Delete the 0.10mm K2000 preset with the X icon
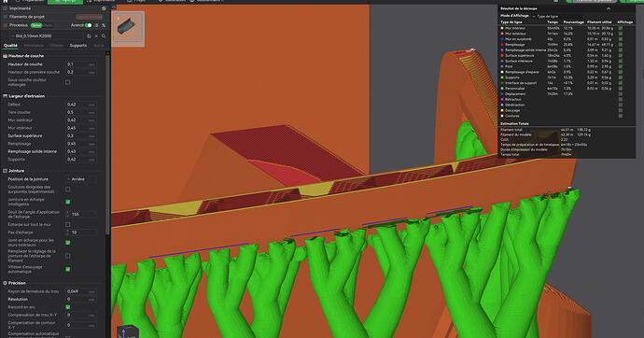The image size is (644, 338). [x=96, y=36]
